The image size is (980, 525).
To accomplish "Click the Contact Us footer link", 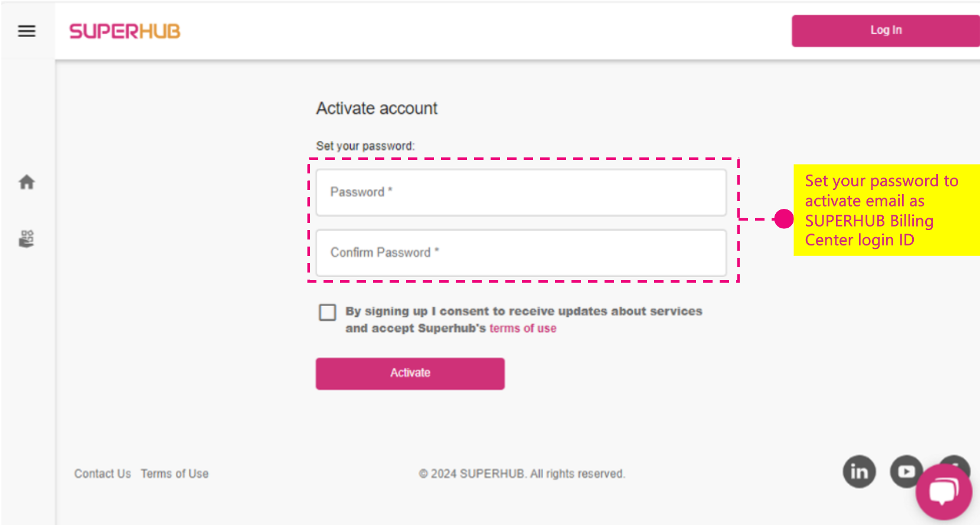I will pyautogui.click(x=102, y=473).
